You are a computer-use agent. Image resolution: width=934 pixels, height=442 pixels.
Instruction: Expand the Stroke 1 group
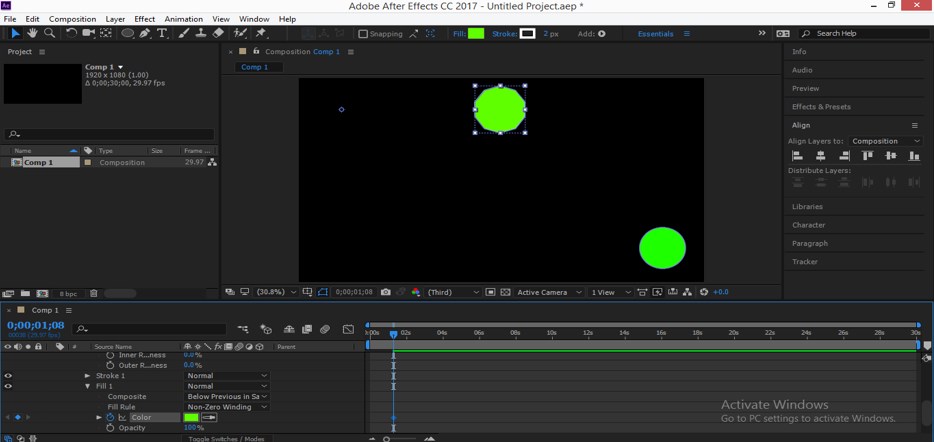88,376
